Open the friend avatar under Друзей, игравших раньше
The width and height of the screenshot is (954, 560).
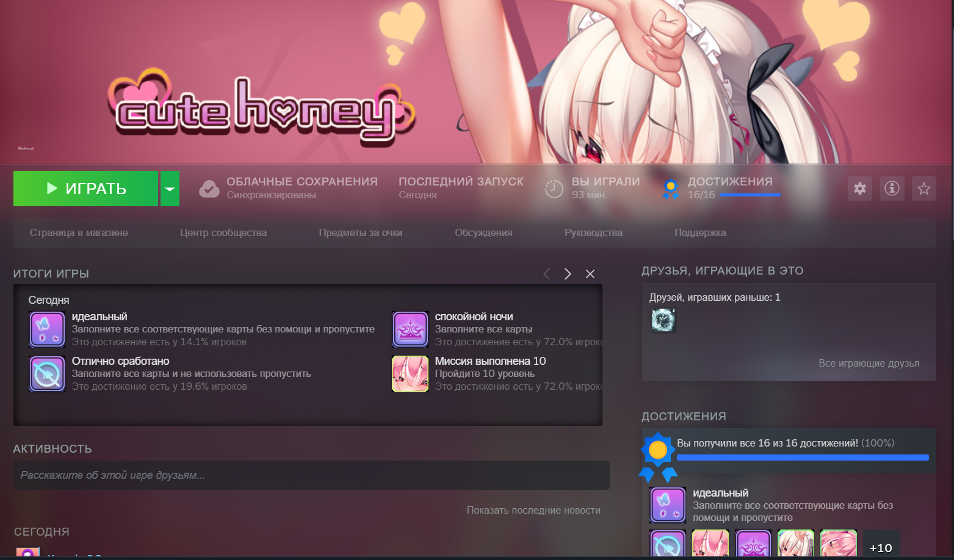coord(663,320)
